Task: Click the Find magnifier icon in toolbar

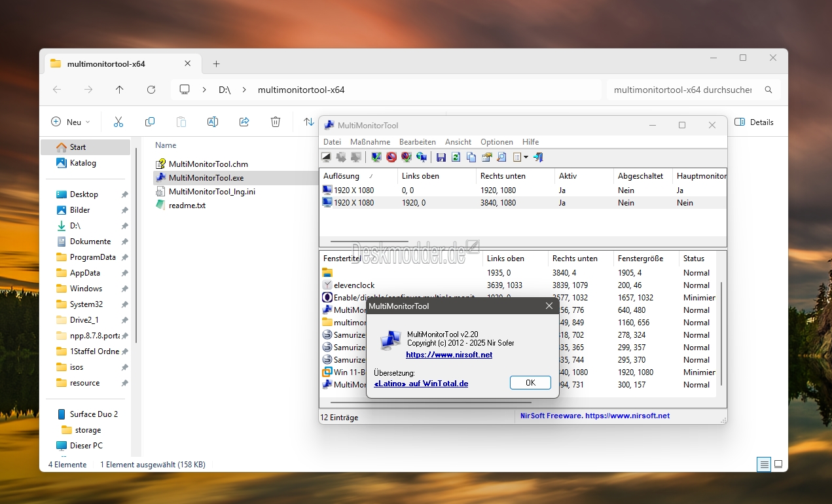Action: tap(501, 157)
